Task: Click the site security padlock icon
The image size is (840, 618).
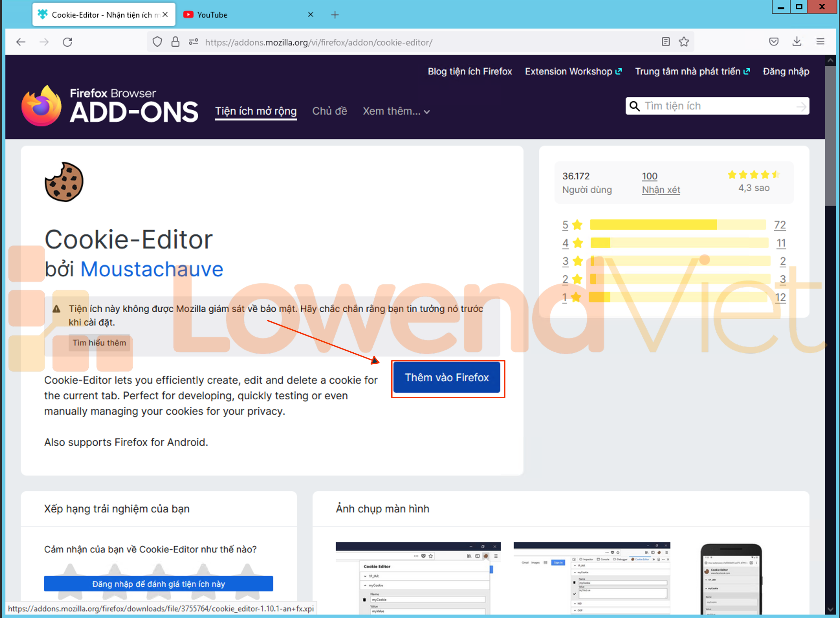Action: (175, 42)
